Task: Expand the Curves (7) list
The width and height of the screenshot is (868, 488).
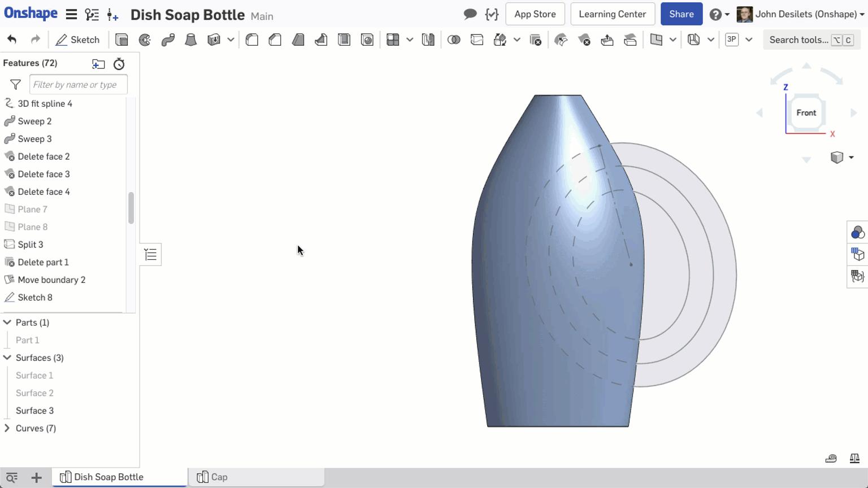Action: pos(7,428)
